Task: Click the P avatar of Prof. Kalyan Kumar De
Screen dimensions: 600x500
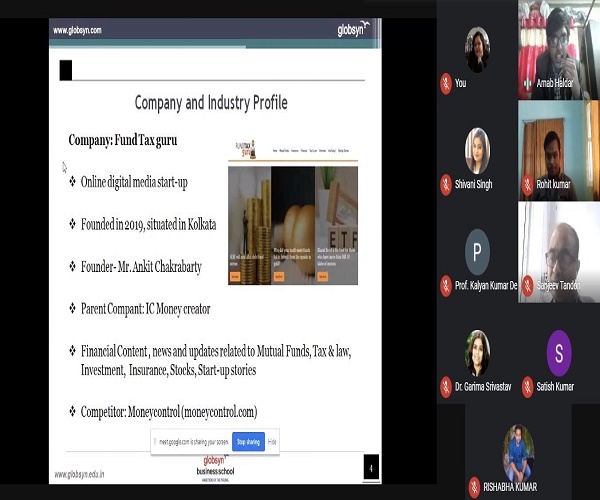Action: (477, 250)
